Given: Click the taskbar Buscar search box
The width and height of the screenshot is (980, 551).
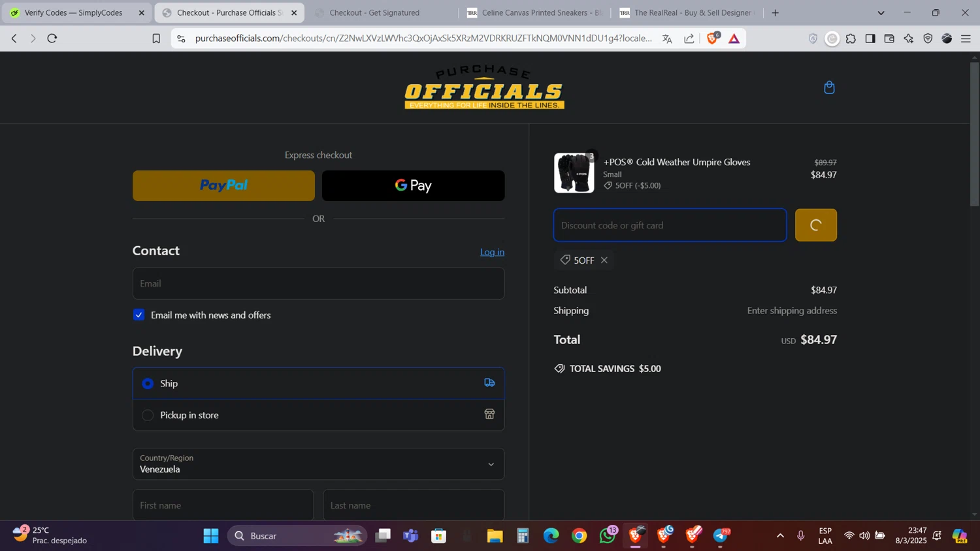Looking at the screenshot, I should pyautogui.click(x=297, y=536).
